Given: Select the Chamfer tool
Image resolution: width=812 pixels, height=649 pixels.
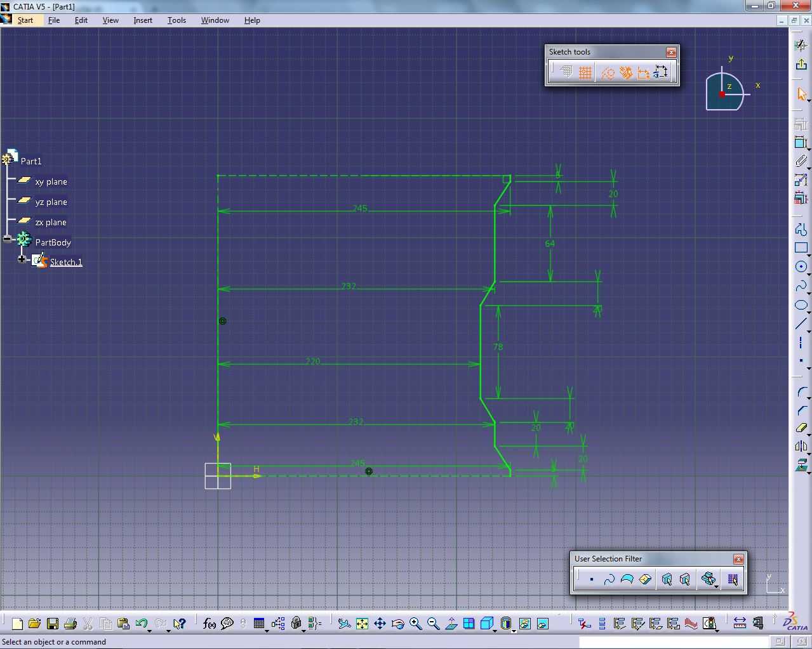Looking at the screenshot, I should click(x=801, y=410).
